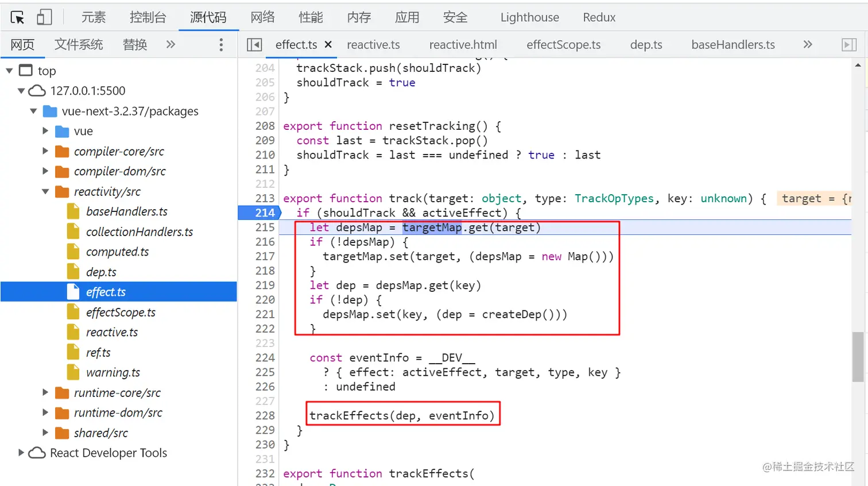868x486 pixels.
Task: Open navigator three-dot options menu
Action: [221, 45]
